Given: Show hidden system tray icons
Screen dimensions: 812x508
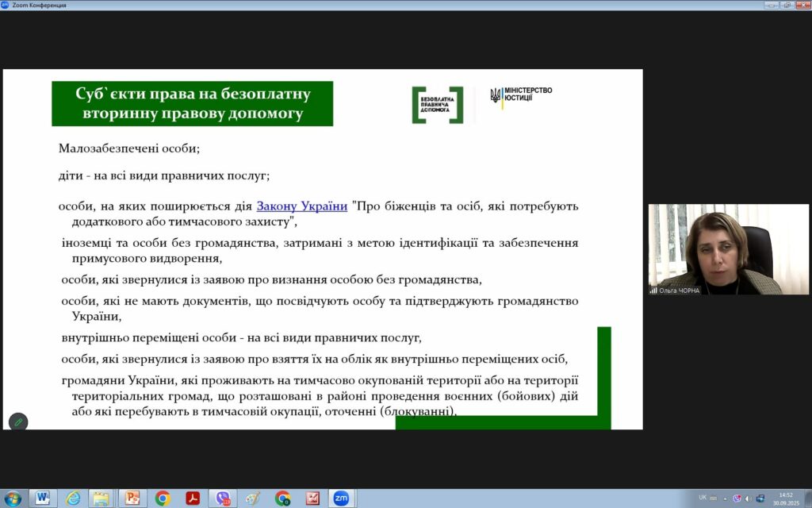Looking at the screenshot, I should click(x=726, y=498).
